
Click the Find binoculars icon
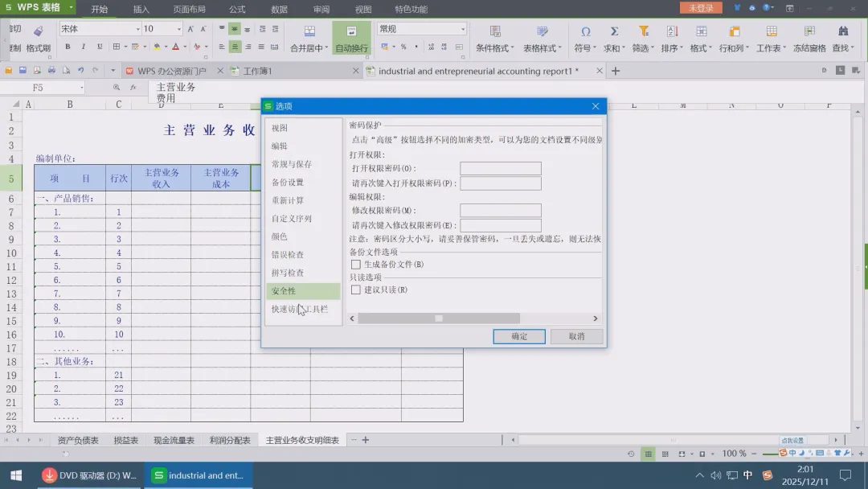click(x=843, y=31)
